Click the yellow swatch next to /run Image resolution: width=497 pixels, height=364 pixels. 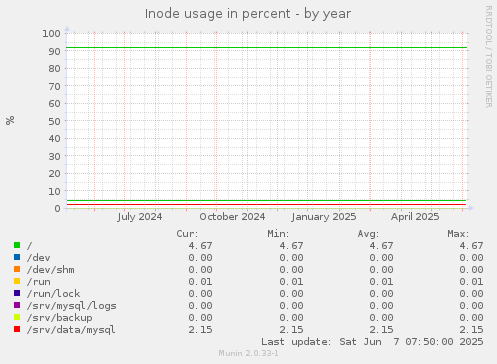17,281
